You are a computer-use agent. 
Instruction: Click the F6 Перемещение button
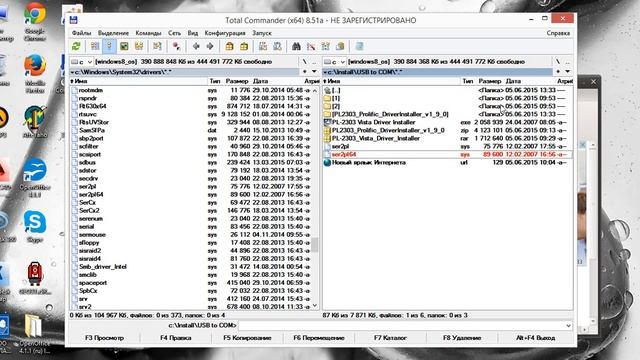point(319,338)
